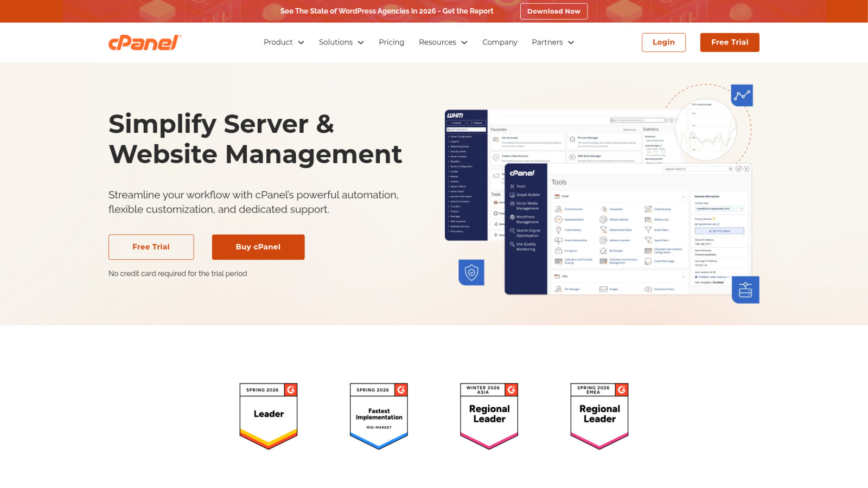The width and height of the screenshot is (868, 488).
Task: Click the 'Streamline your workflow' description paragraph
Action: (253, 202)
